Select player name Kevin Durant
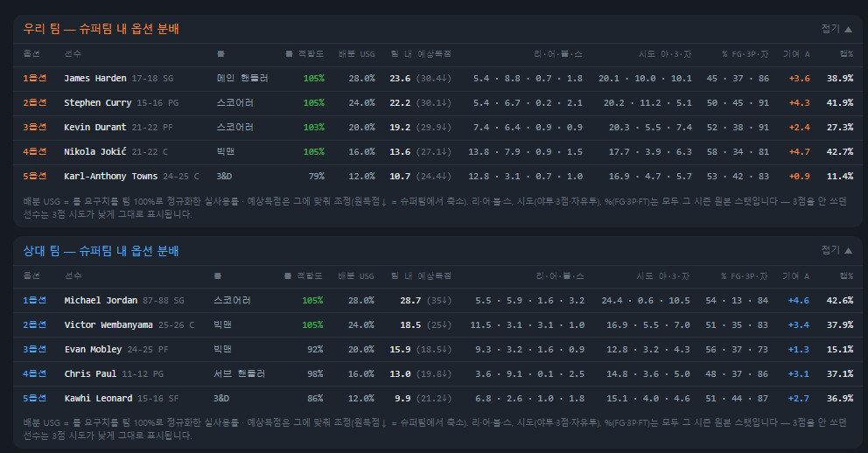 [95, 127]
